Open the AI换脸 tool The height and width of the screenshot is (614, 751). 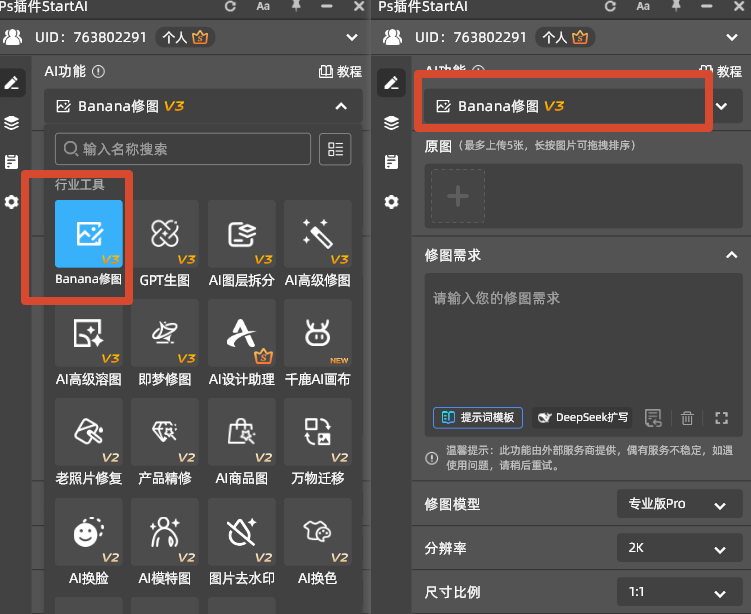pos(89,532)
